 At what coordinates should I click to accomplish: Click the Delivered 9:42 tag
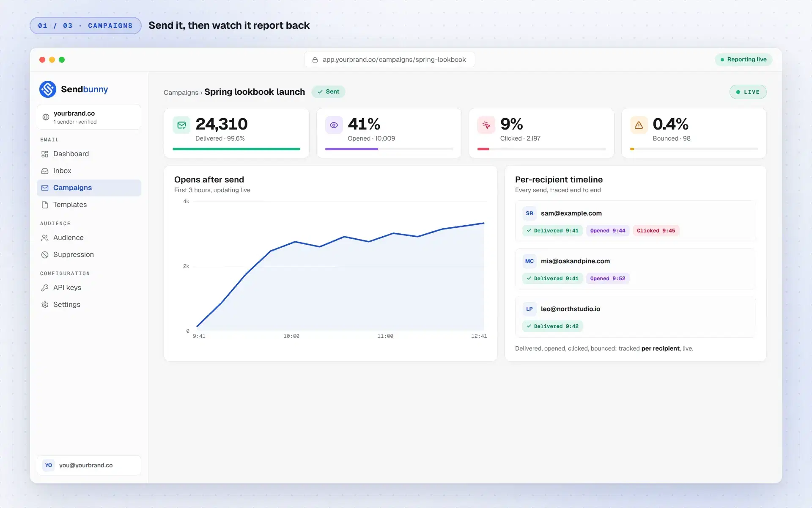(552, 326)
